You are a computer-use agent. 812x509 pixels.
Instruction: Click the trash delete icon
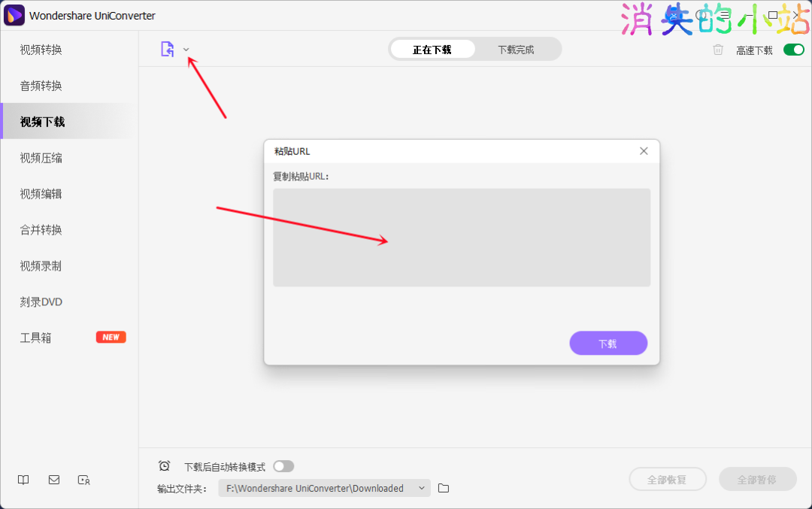click(718, 50)
